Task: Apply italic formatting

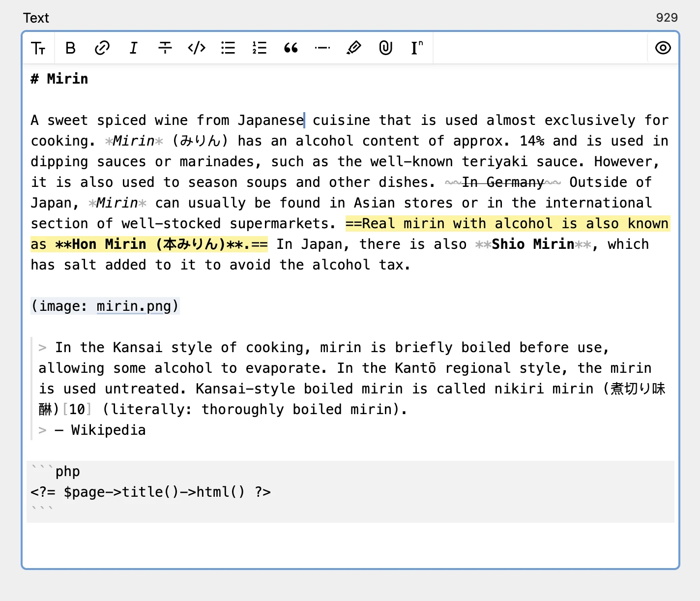Action: 133,48
